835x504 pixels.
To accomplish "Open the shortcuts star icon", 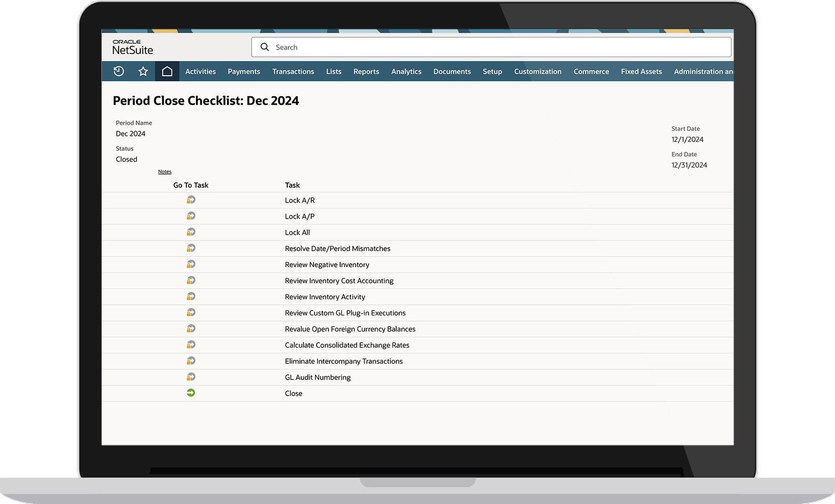I will (x=143, y=71).
